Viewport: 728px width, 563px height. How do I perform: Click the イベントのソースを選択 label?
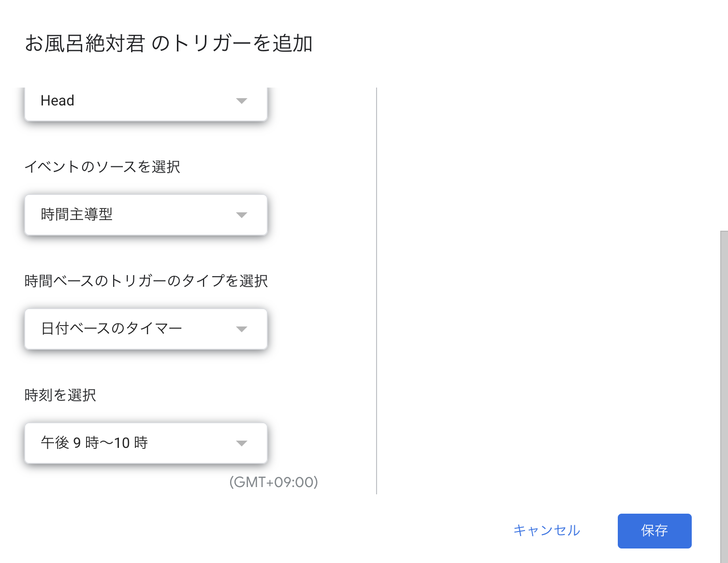pyautogui.click(x=103, y=167)
